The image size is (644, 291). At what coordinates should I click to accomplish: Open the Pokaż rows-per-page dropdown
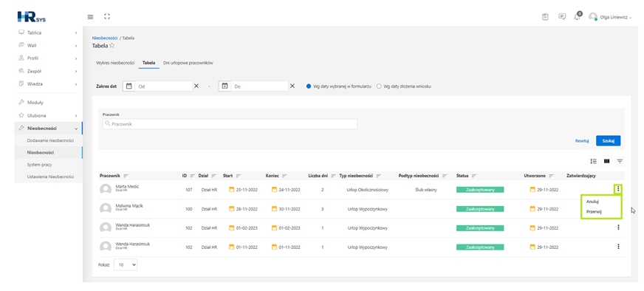[x=126, y=265]
